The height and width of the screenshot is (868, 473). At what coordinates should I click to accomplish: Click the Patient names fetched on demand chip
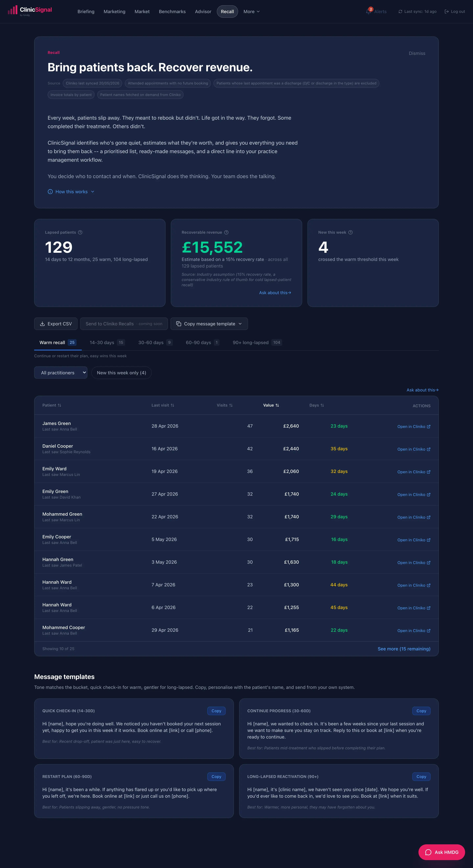[140, 95]
